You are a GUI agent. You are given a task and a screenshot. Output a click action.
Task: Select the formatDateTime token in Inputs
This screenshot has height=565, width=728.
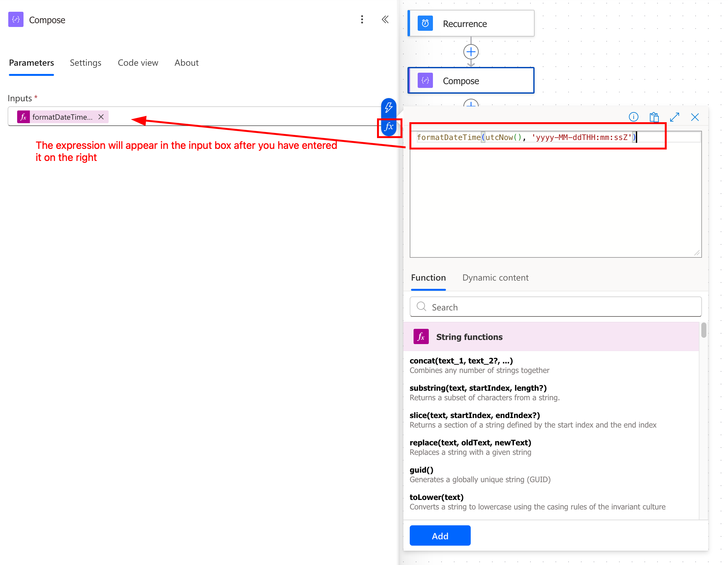63,117
